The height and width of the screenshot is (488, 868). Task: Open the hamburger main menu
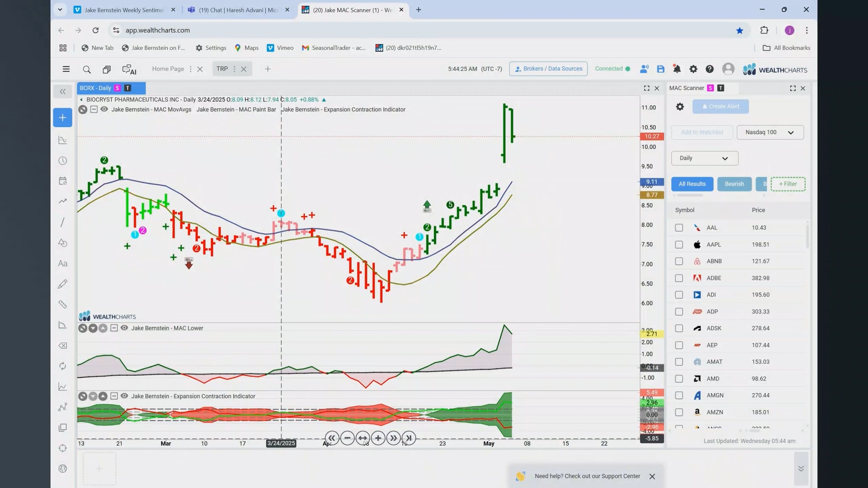(66, 69)
